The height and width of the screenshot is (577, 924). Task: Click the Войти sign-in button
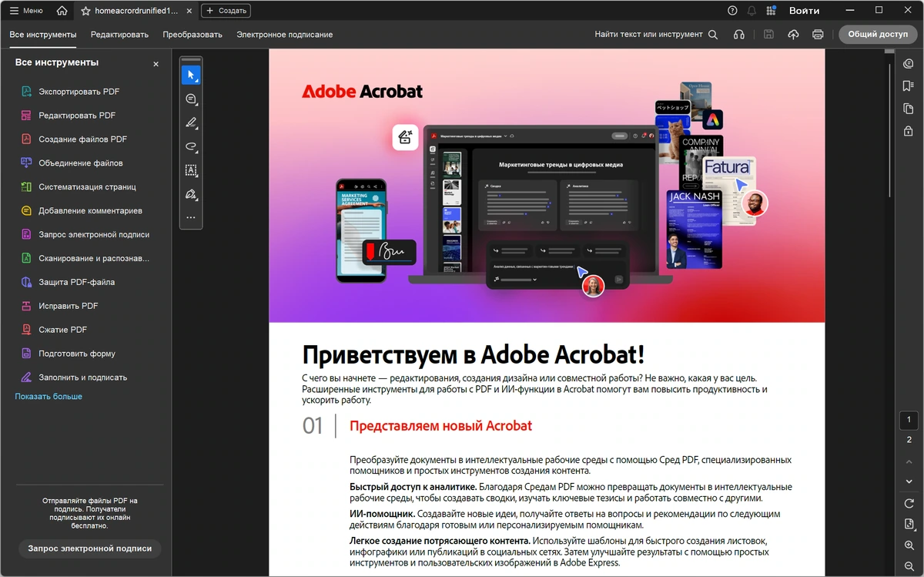click(805, 11)
